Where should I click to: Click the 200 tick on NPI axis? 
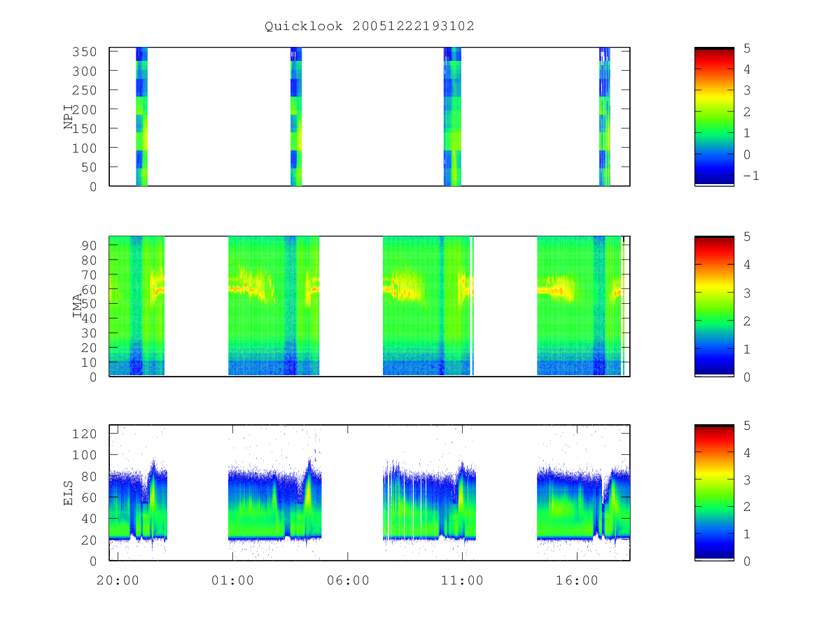(85, 109)
